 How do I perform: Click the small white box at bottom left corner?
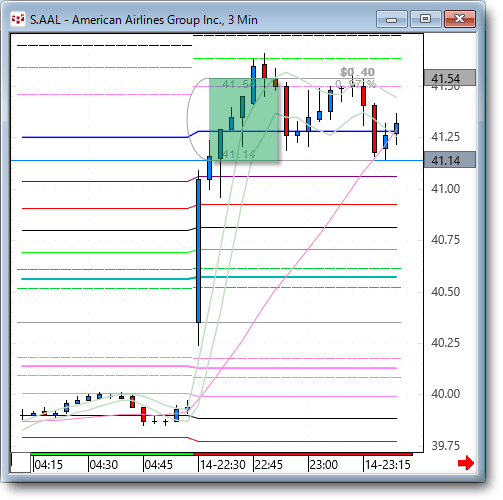click(21, 462)
